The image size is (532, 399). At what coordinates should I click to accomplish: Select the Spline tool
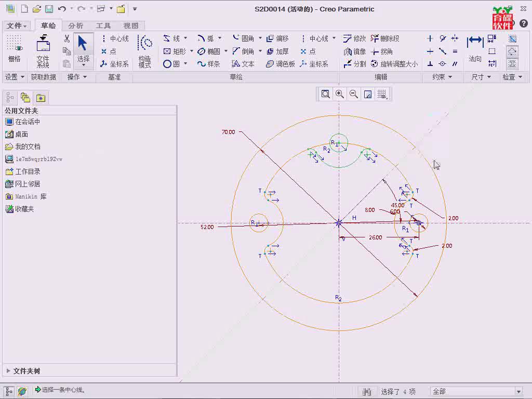point(209,64)
